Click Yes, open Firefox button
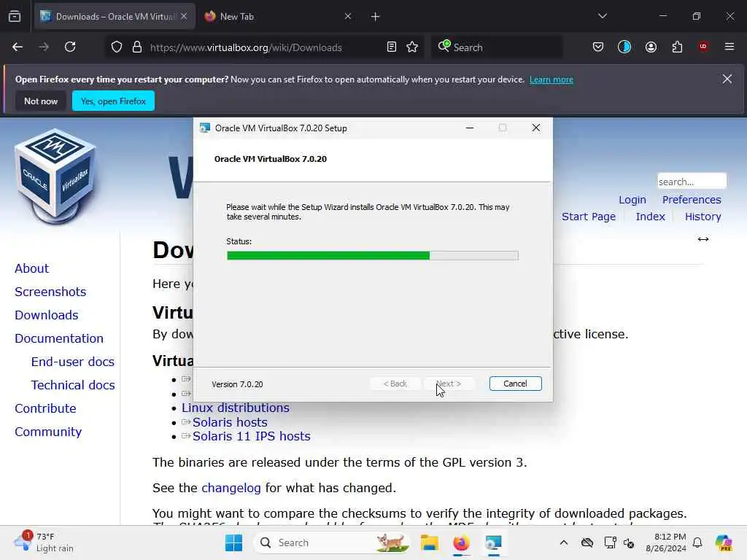 coord(113,101)
